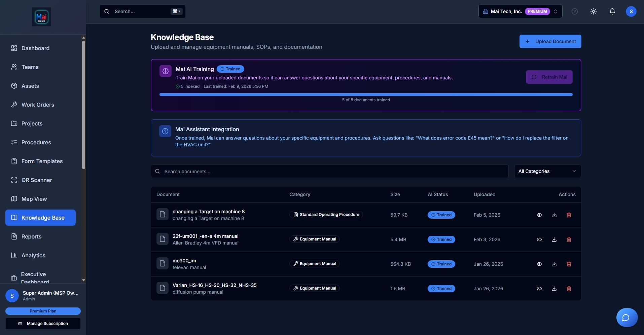Preview the 22f-um001_-en-e 4m manual document

(539, 239)
